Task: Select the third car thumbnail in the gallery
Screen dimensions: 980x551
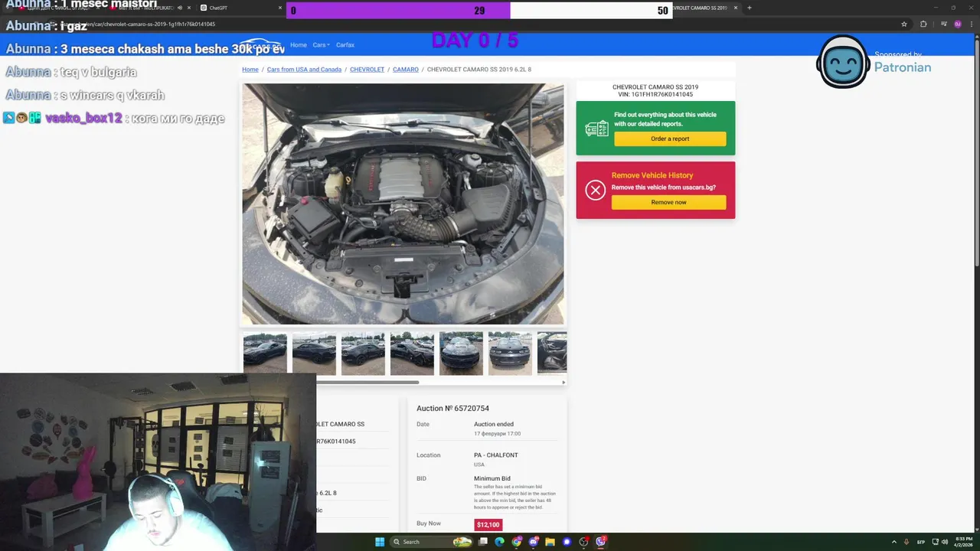Action: [363, 353]
